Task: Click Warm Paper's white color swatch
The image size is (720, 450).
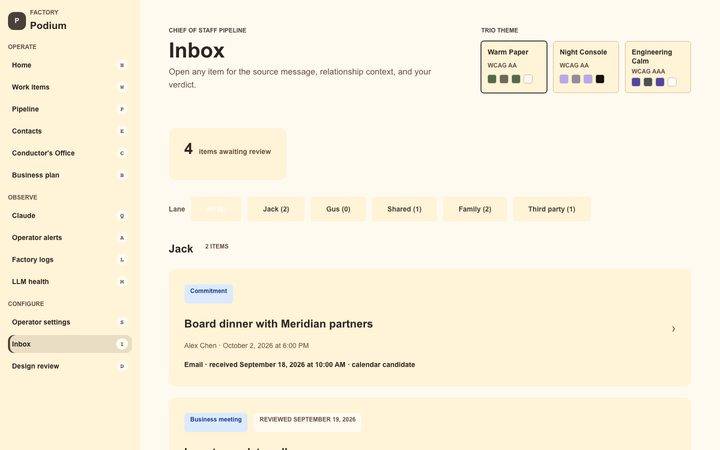Action: pyautogui.click(x=528, y=79)
